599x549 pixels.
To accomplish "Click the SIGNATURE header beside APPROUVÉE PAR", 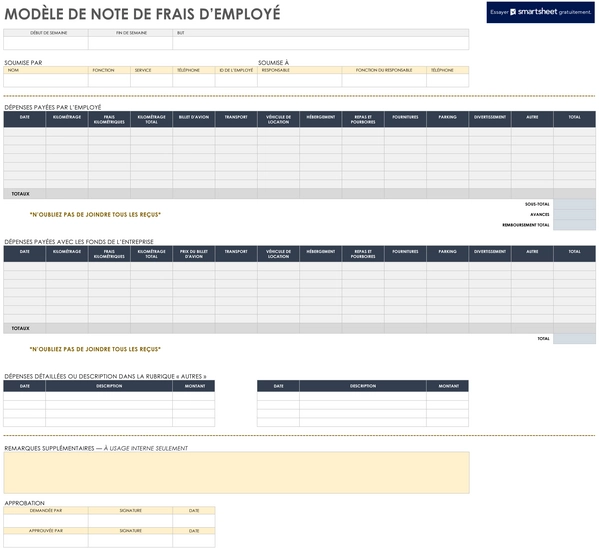I will pyautogui.click(x=130, y=531).
